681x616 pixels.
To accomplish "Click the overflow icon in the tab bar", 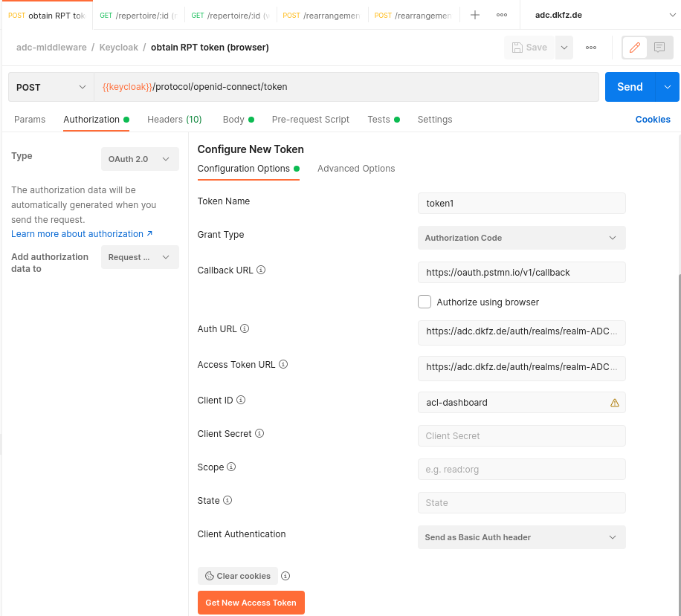I will [x=500, y=14].
